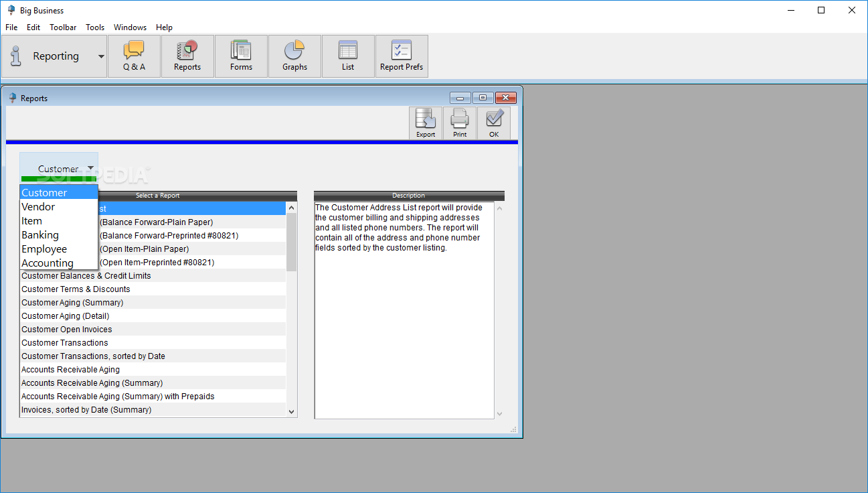
Task: Choose Banking from the category list
Action: click(59, 235)
